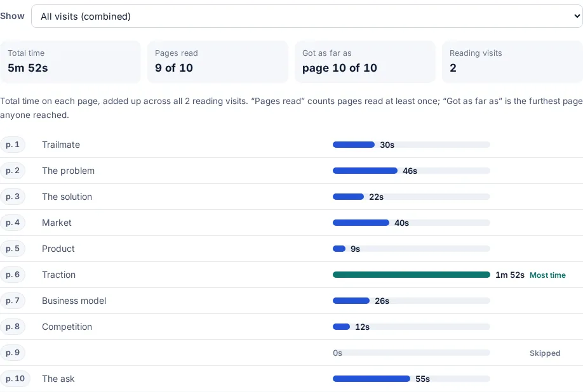Select the Product page title
This screenshot has height=392, width=583.
click(58, 249)
